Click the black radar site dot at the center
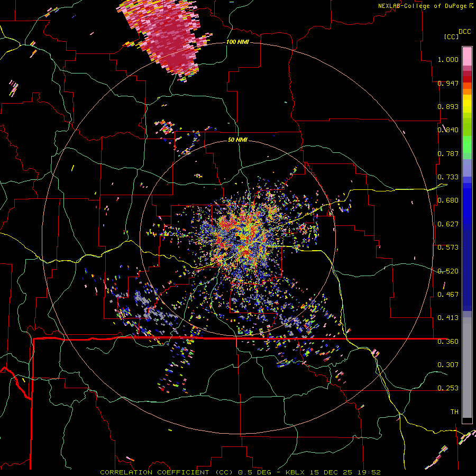The height and width of the screenshot is (476, 476). pos(239,237)
